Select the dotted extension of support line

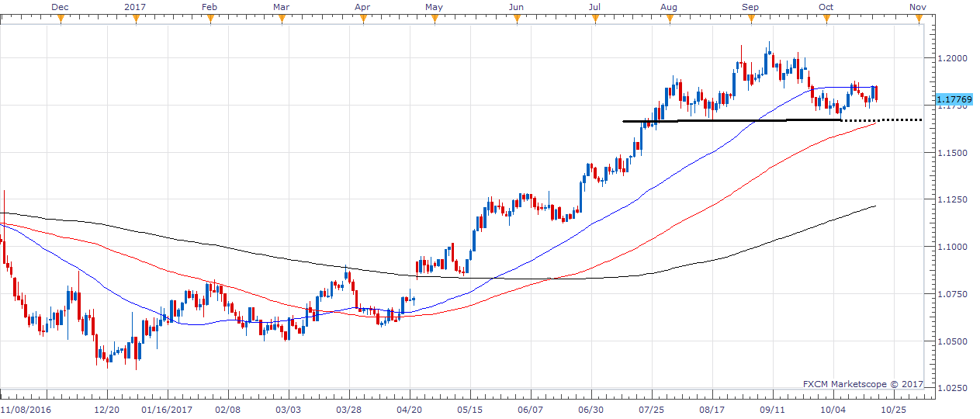coord(882,120)
